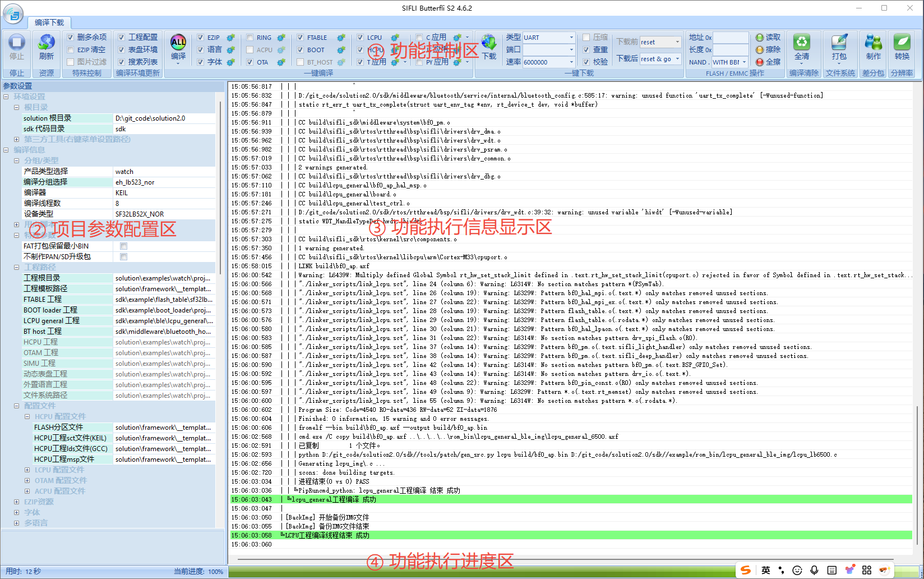Click the gear icon next to EZIP
The height and width of the screenshot is (579, 924).
[x=230, y=38]
